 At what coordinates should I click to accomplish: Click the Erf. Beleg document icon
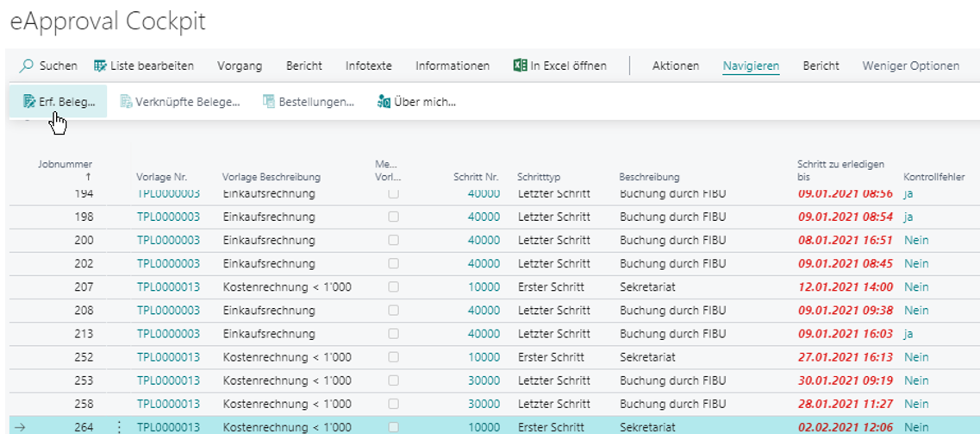tap(29, 102)
